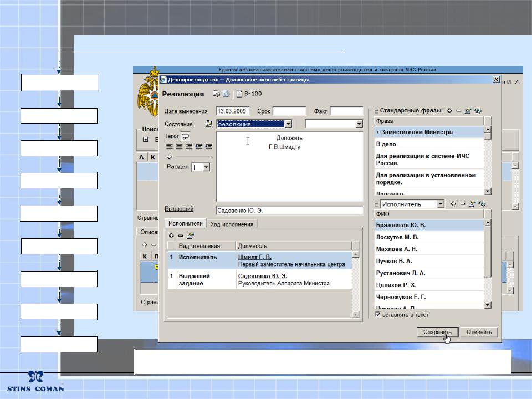This screenshot has width=532, height=399.
Task: Select phrase 'В дело'
Action: pyautogui.click(x=429, y=144)
